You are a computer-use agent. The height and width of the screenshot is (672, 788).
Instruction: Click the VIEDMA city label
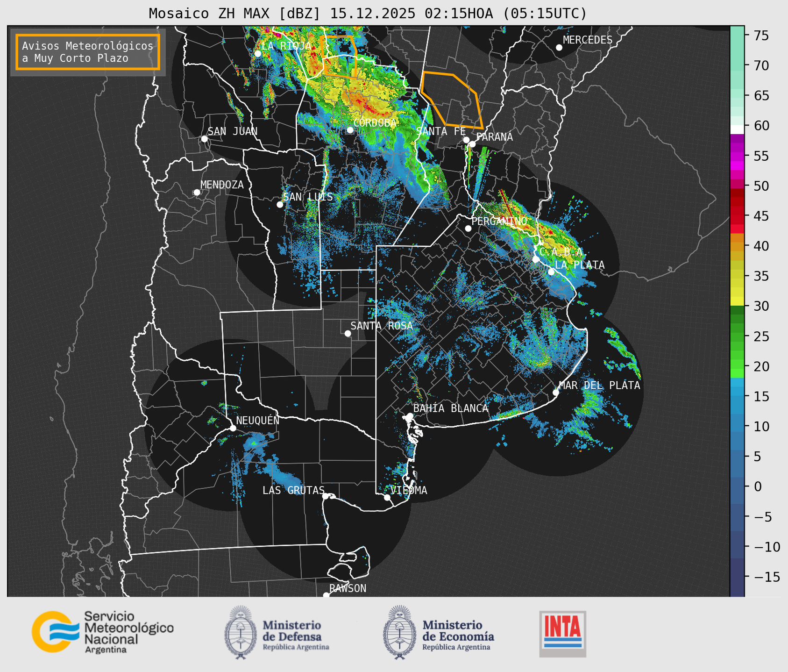(x=409, y=490)
